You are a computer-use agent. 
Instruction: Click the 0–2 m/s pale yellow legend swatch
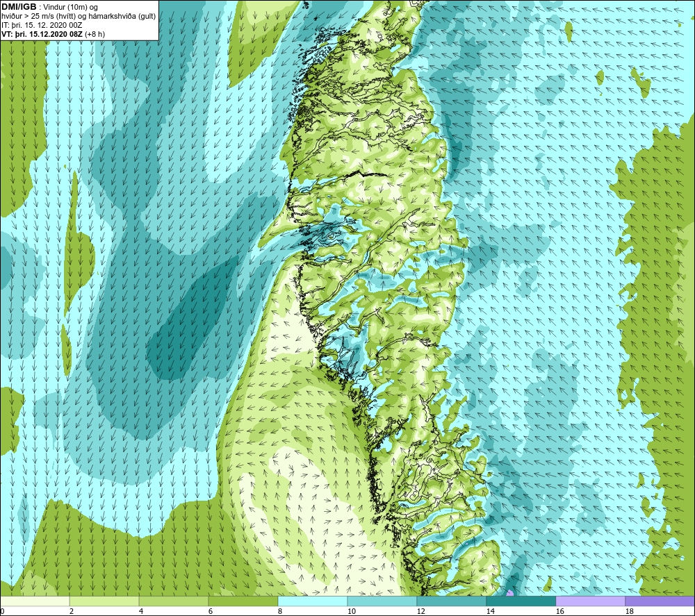point(35,601)
